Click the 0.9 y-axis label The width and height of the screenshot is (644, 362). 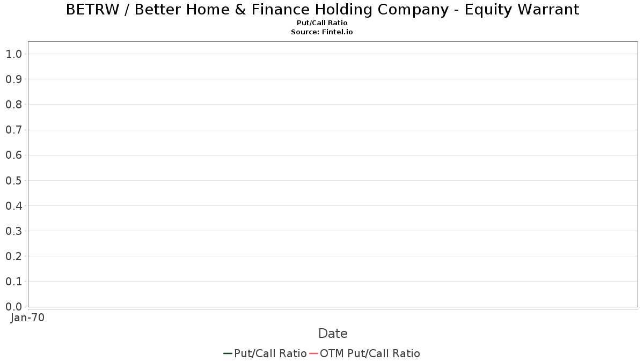(13, 79)
